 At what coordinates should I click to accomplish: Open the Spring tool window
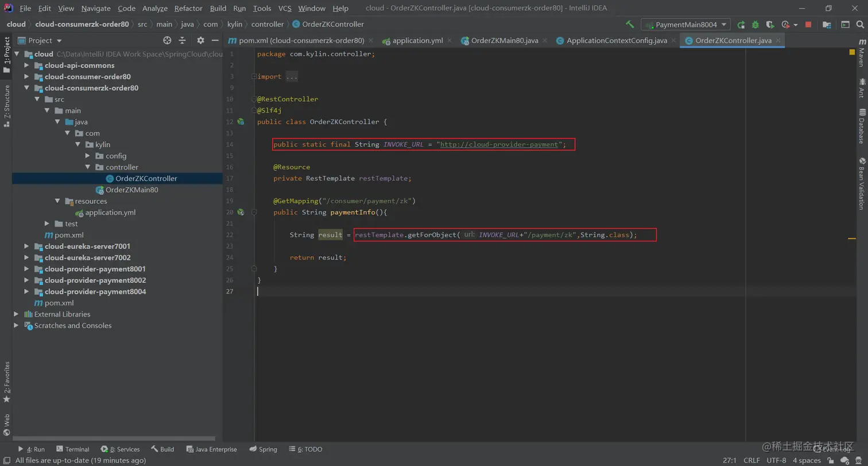263,449
